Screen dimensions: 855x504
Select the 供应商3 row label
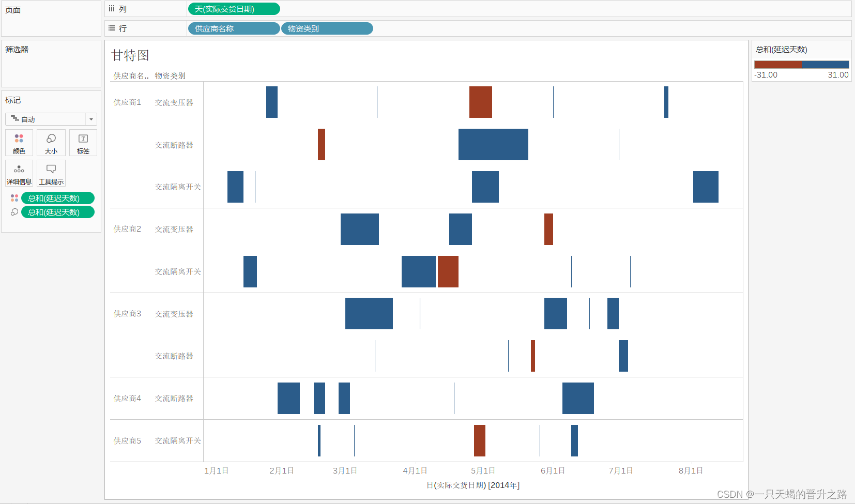tap(127, 314)
